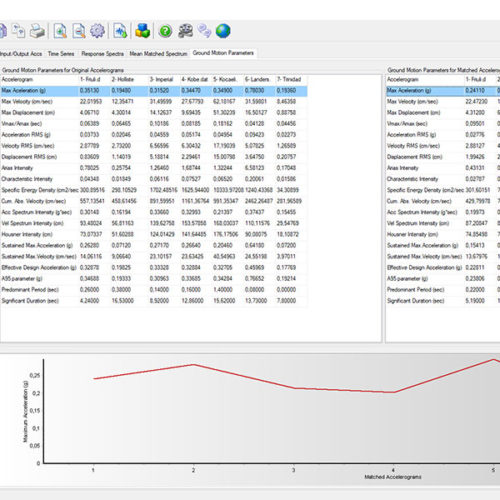The width and height of the screenshot is (500, 500).
Task: Open help with green question mark icon
Action: [x=165, y=31]
